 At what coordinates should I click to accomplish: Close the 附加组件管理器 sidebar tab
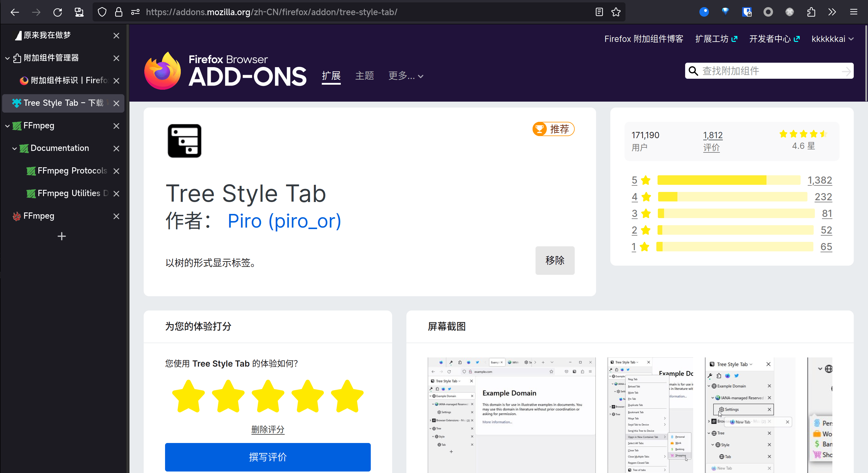pos(116,58)
